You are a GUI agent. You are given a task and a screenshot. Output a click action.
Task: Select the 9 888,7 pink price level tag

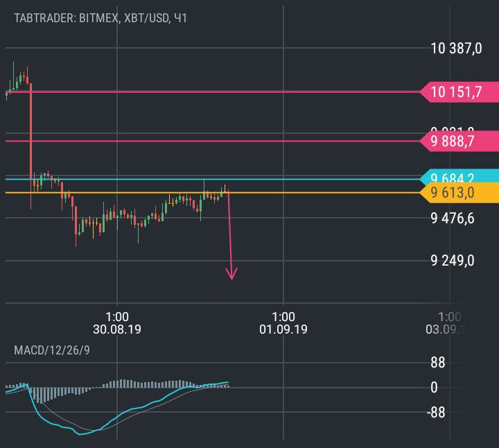[x=459, y=141]
